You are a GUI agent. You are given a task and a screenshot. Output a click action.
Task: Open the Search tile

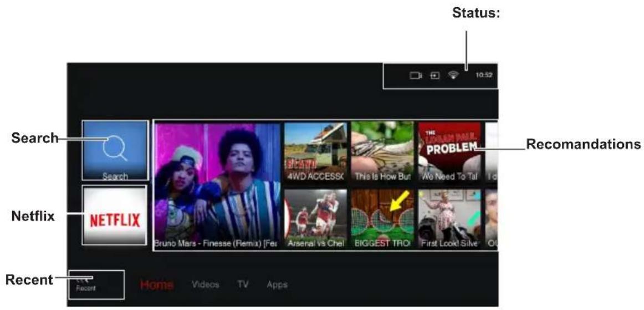coord(115,150)
